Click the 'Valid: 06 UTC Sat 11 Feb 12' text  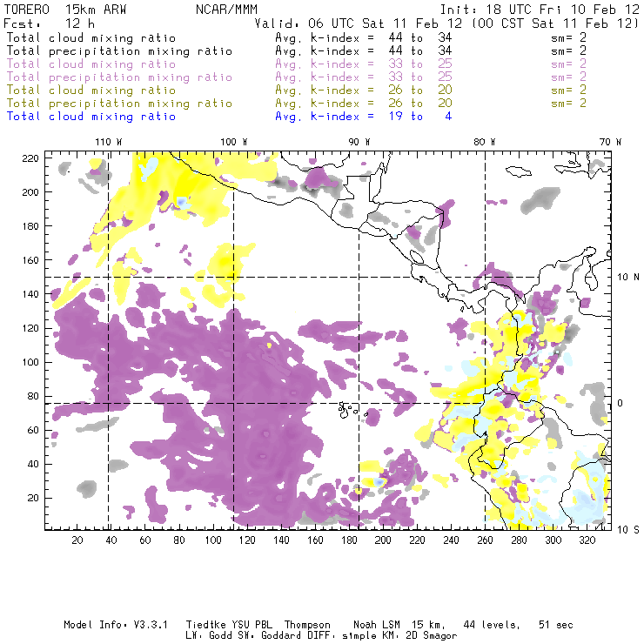(x=359, y=23)
